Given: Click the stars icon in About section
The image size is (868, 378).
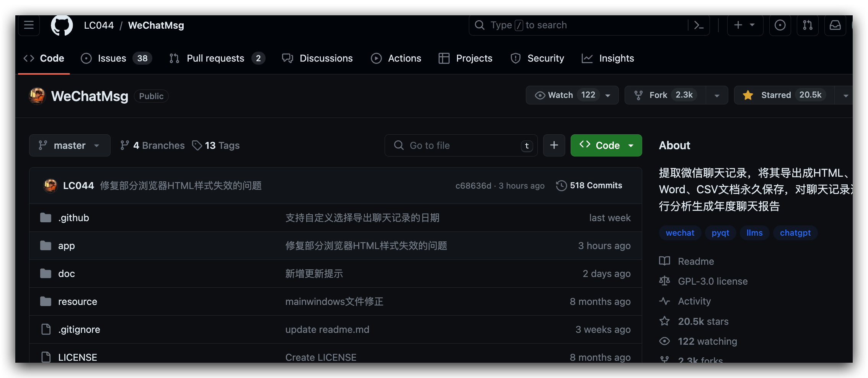Looking at the screenshot, I should [665, 321].
